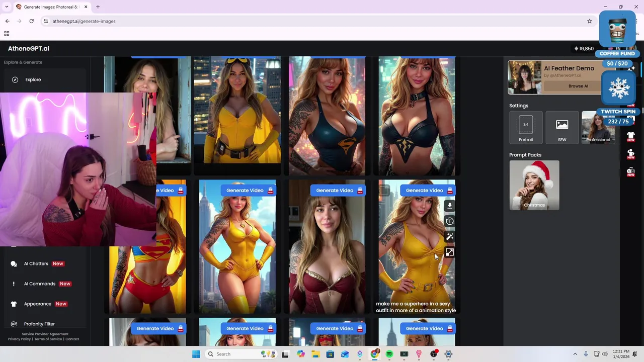Open File Explorer from the taskbar
Screen dimensions: 644x362
(315, 354)
